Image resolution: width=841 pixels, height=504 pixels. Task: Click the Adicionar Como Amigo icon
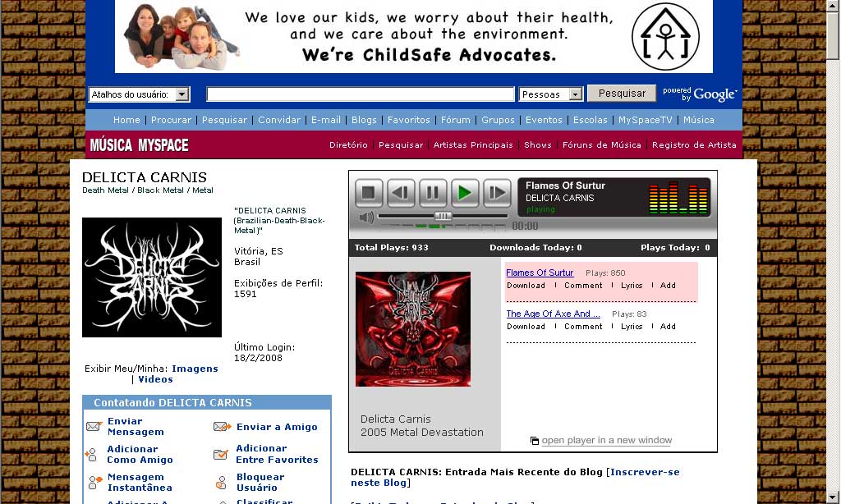tap(91, 455)
